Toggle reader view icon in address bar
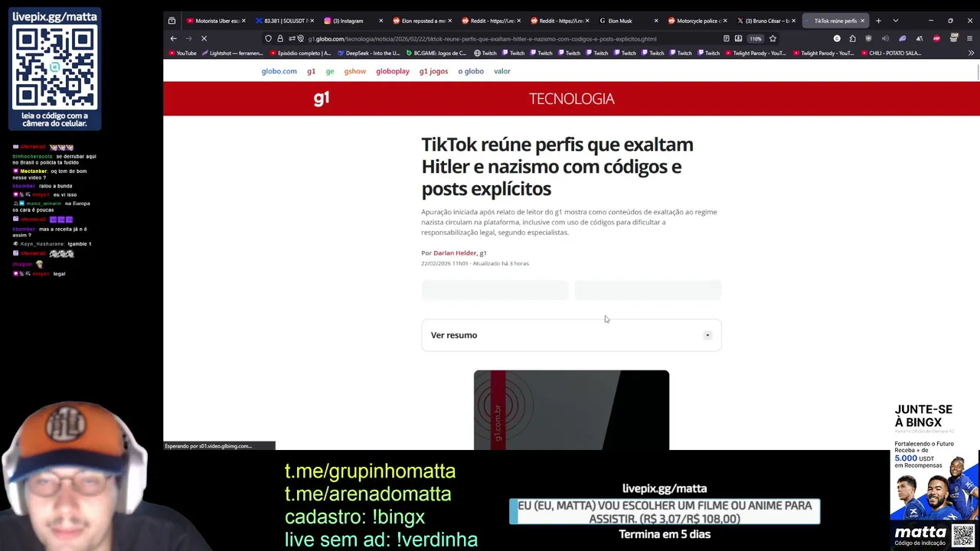Image resolution: width=980 pixels, height=551 pixels. click(x=726, y=38)
